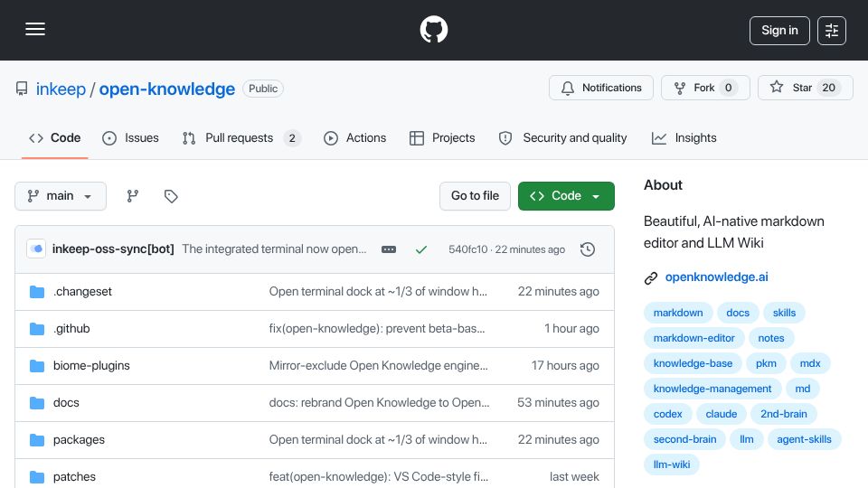Open inkeep-oss-sync[bot] author link
868x488 pixels.
tap(113, 249)
